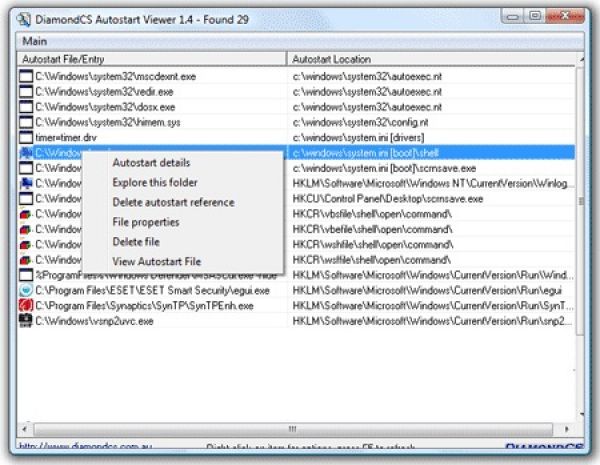600x465 pixels.
Task: Click vertical scrollbar up arrow
Action: point(581,59)
